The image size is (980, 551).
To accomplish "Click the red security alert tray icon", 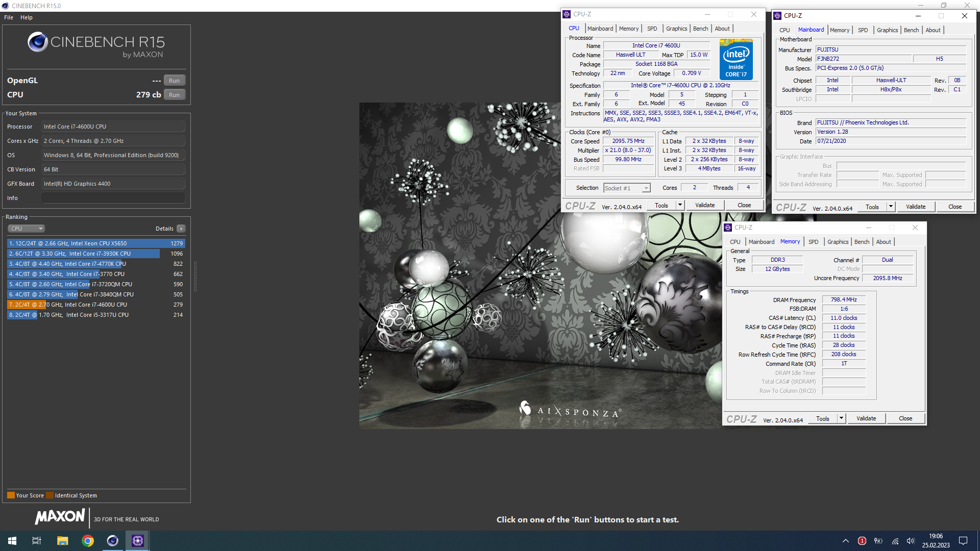I will coord(862,541).
